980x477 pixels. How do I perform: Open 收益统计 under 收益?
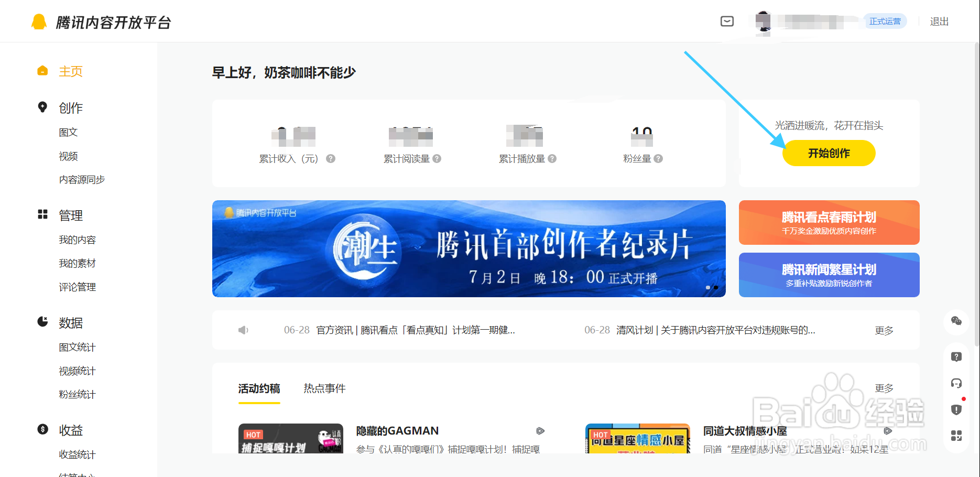coord(77,454)
